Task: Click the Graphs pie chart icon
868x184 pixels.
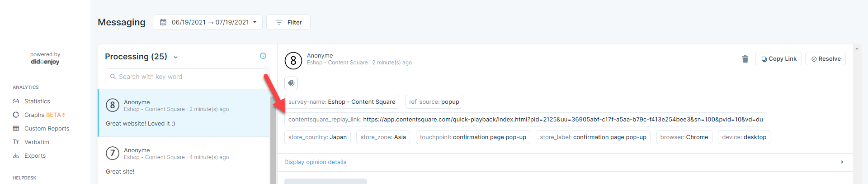Action: [x=16, y=115]
